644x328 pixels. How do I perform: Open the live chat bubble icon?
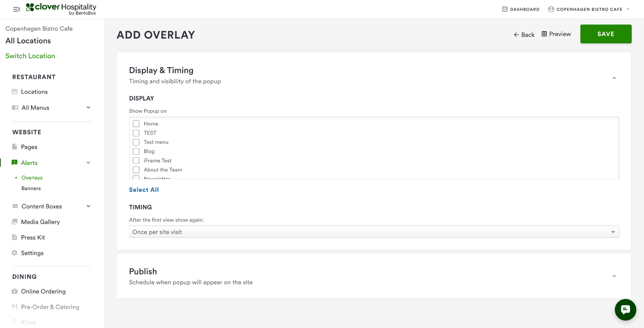[x=625, y=310]
